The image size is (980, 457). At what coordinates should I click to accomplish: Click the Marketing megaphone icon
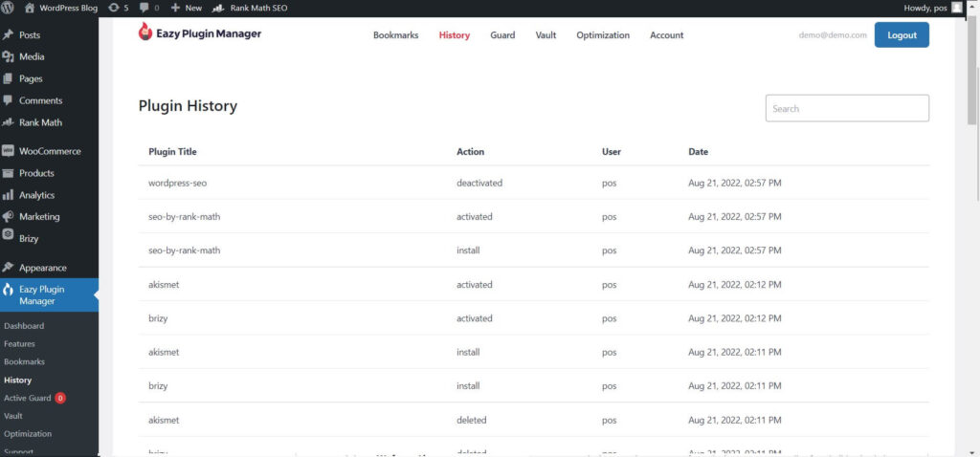pos(8,217)
